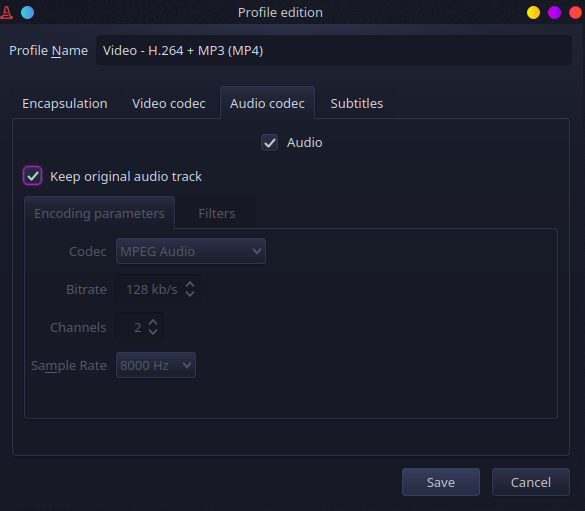Click the Bitrate label

[86, 289]
